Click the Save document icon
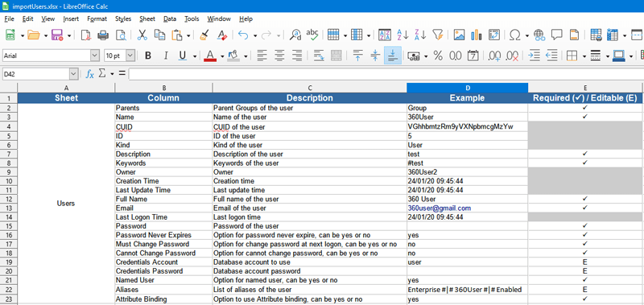 [x=56, y=35]
